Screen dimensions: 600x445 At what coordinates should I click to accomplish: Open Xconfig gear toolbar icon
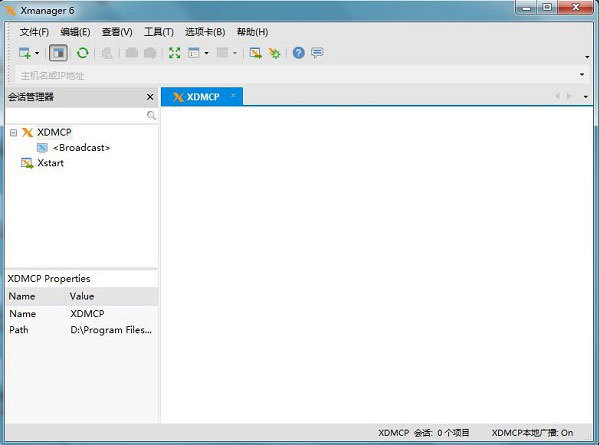274,53
